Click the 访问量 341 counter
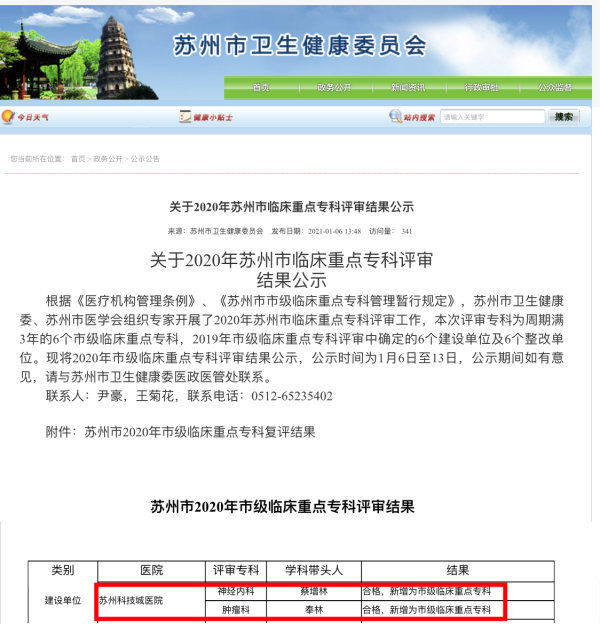 (390, 231)
